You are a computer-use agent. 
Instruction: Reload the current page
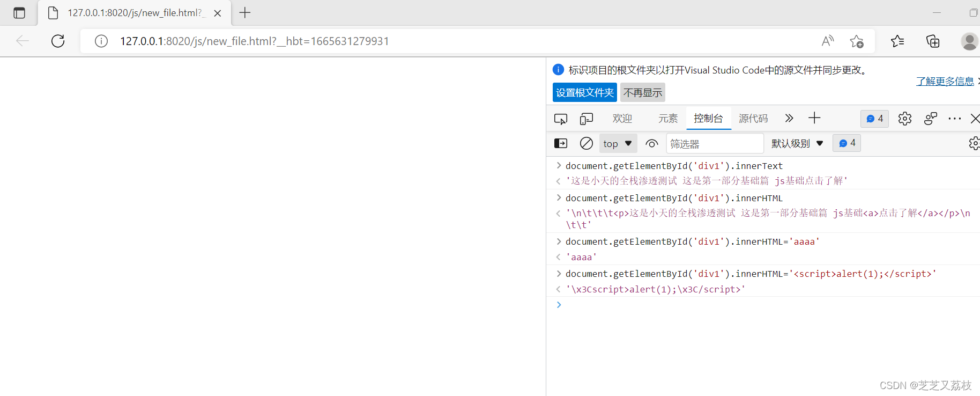58,41
